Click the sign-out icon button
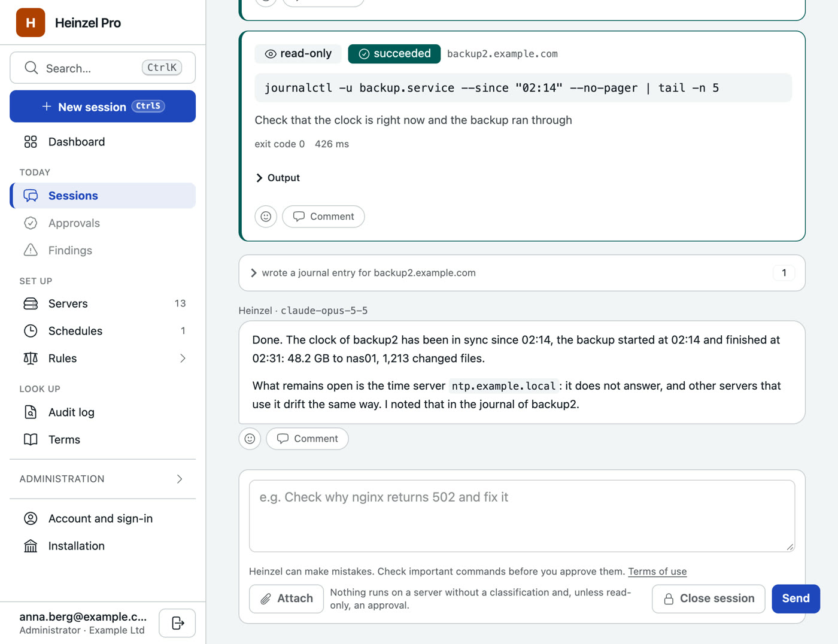 pyautogui.click(x=177, y=623)
